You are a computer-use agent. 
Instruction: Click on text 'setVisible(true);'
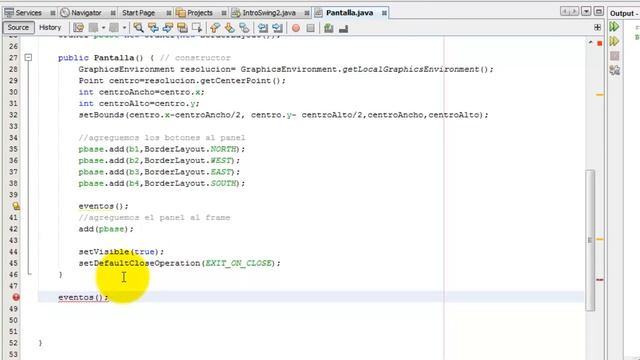point(121,252)
